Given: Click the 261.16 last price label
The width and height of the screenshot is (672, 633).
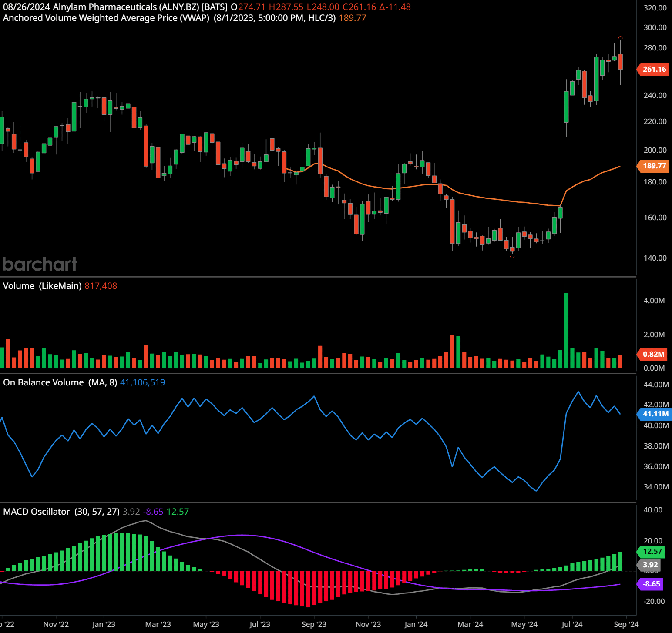Looking at the screenshot, I should coord(653,69).
